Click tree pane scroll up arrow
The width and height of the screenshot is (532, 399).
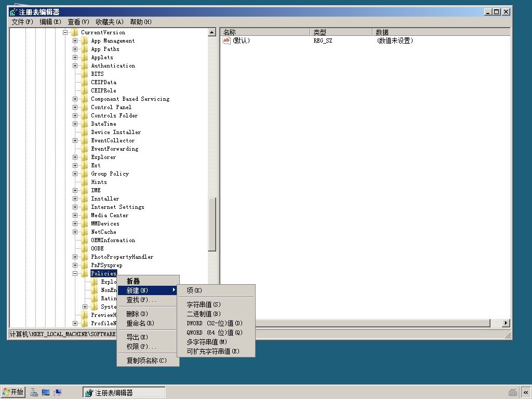[x=212, y=33]
